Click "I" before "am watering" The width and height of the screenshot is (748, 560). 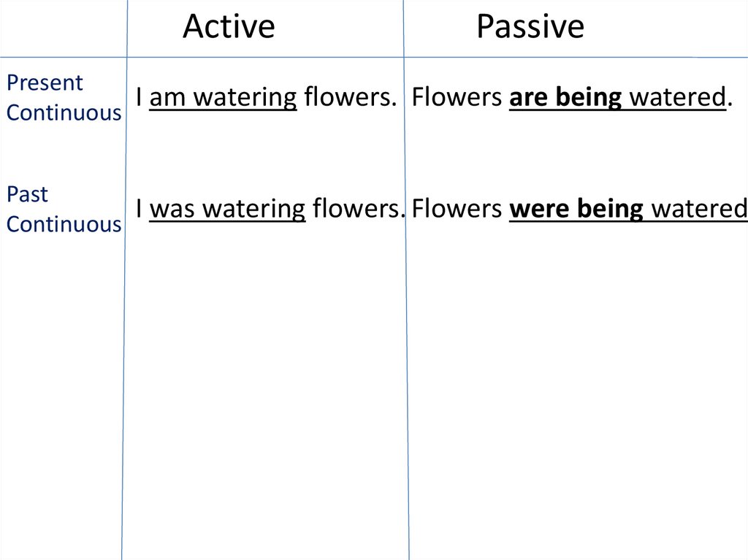(139, 97)
